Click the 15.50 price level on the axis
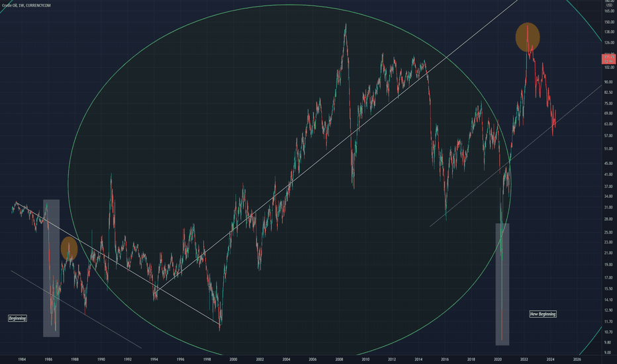 point(609,289)
